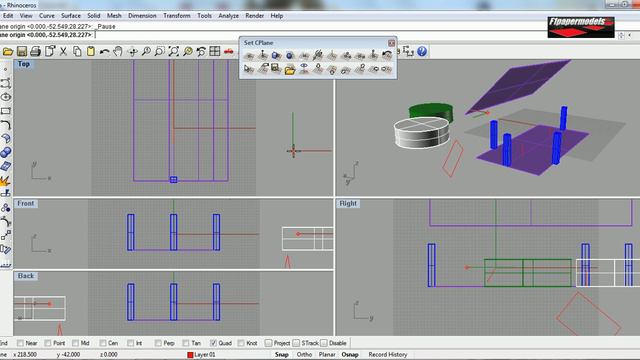Click the Open file folder icon
This screenshot has width=640, height=360.
(8, 51)
